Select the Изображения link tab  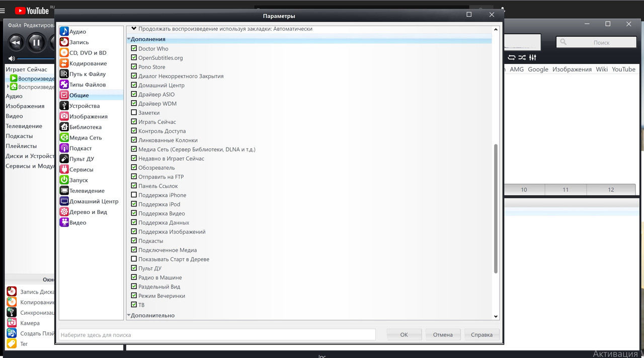click(572, 69)
